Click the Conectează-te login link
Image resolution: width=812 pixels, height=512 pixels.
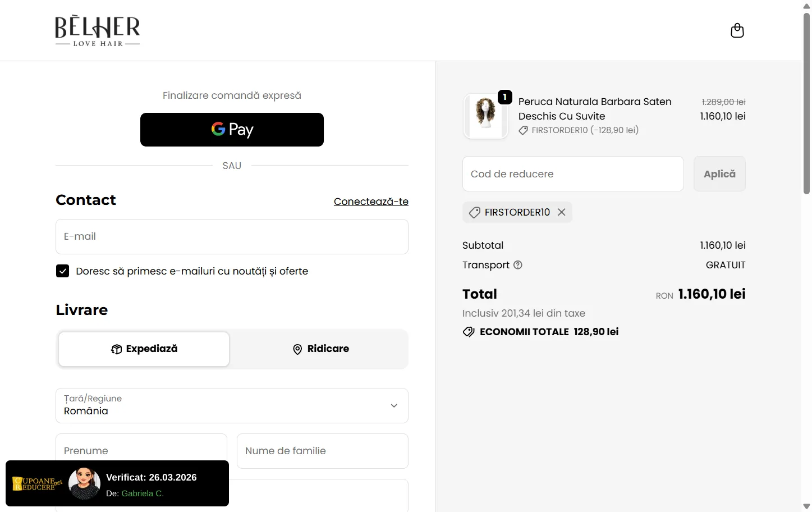click(x=371, y=202)
